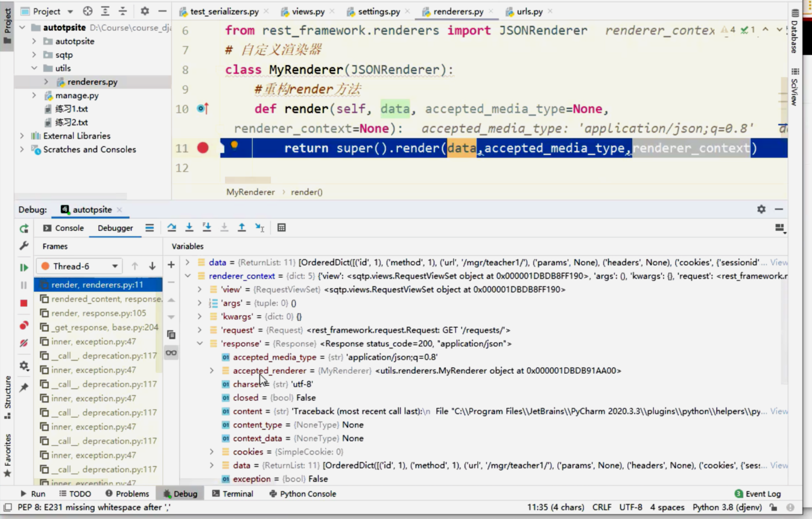This screenshot has height=519, width=812.
Task: Open debugger settings gear in left strip
Action: pos(24,366)
